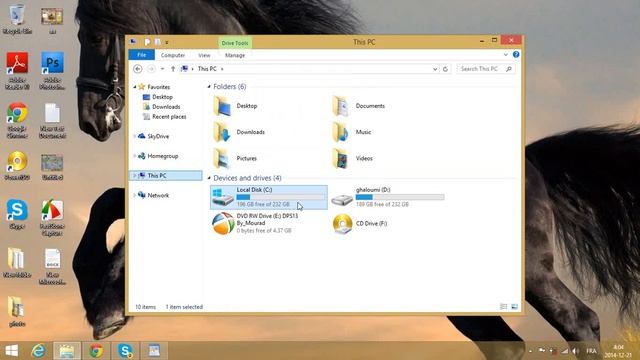Select DVD RW Drive (E:)
The height and width of the screenshot is (360, 640).
pos(269,223)
